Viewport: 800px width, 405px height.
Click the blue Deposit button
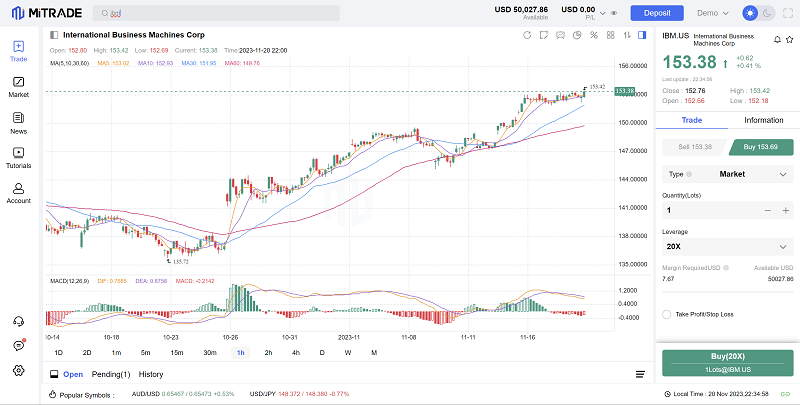[656, 13]
